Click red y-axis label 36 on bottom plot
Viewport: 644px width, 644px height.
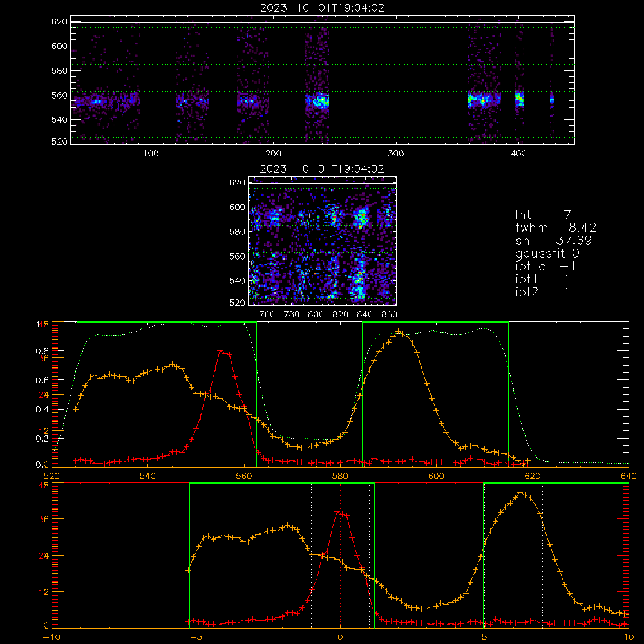coord(44,519)
